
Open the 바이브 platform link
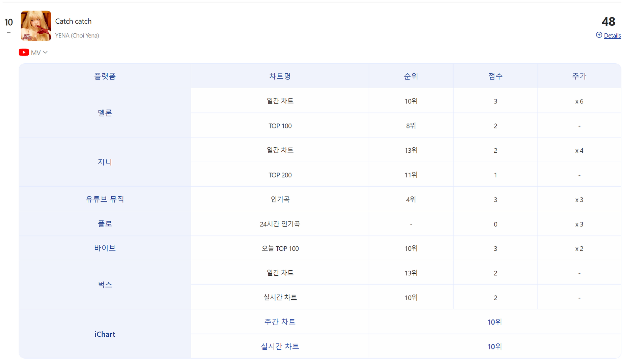click(x=105, y=248)
